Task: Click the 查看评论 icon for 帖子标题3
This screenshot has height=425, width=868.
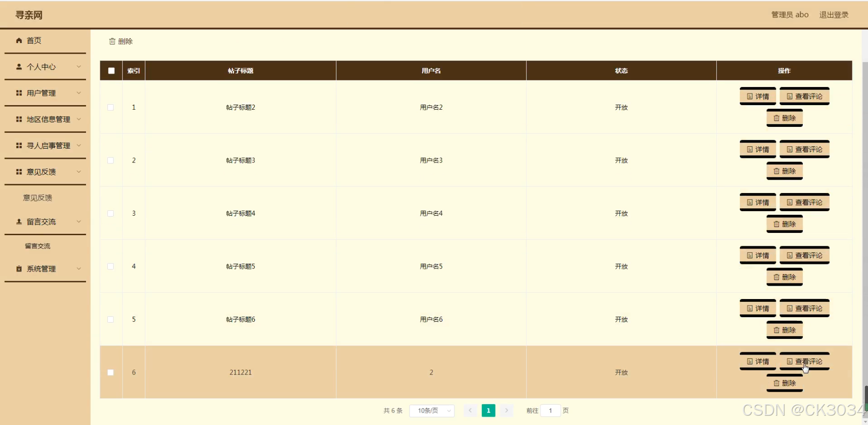Action: (790, 150)
